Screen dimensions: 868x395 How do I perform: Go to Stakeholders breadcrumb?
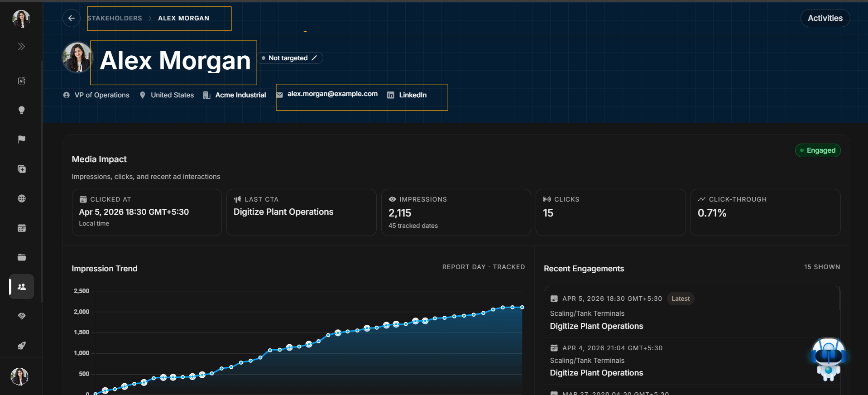point(115,18)
